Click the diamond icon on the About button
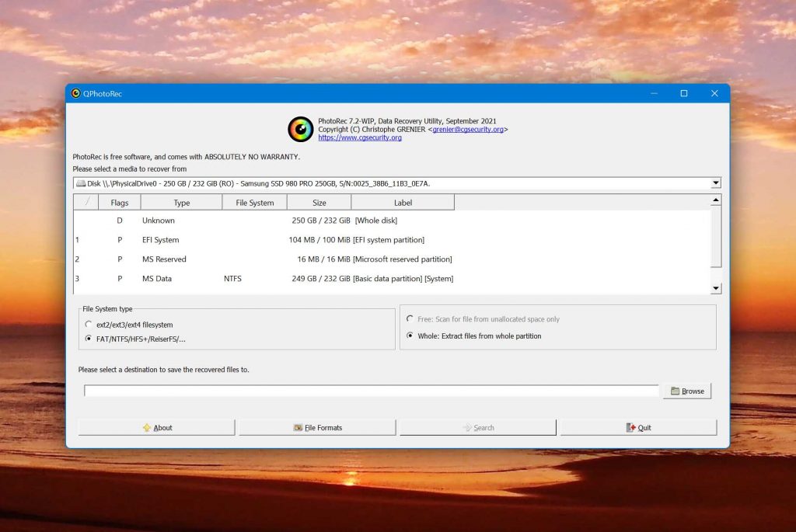 [x=146, y=427]
